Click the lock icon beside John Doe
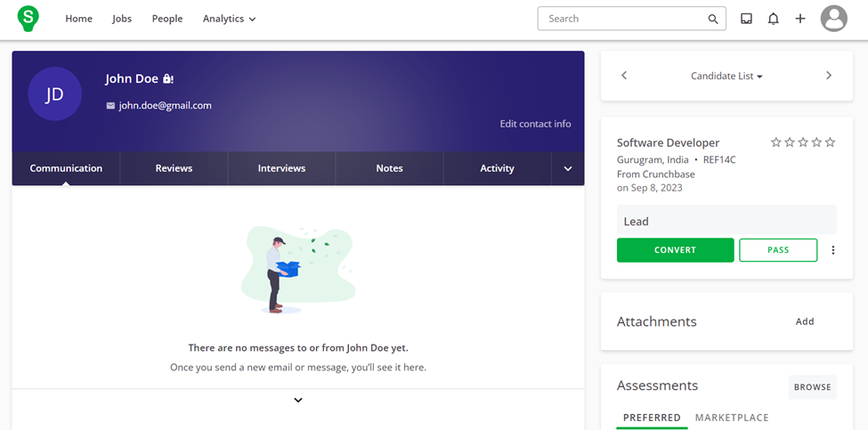 click(167, 79)
